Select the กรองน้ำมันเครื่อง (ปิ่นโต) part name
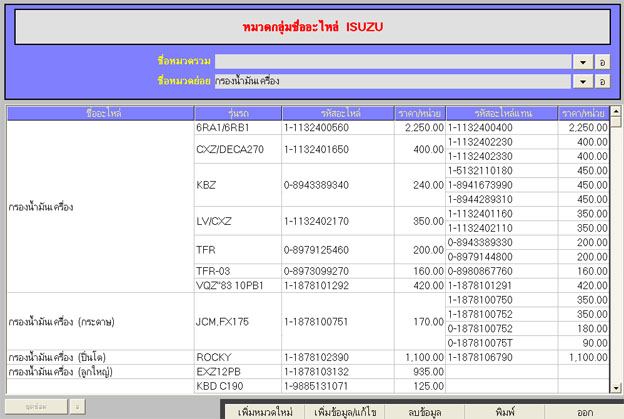 [x=101, y=357]
